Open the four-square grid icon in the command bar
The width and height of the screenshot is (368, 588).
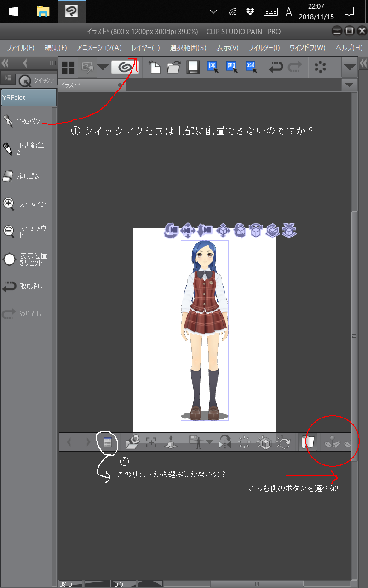coord(68,68)
